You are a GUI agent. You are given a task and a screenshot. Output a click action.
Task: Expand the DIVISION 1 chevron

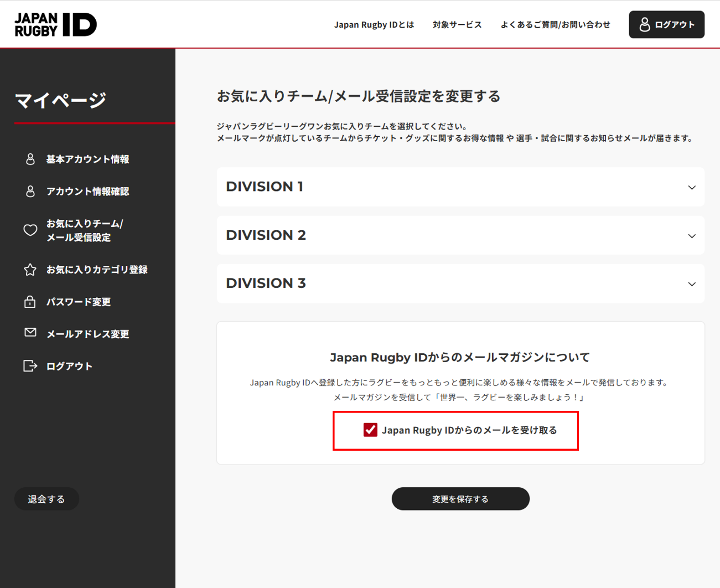692,187
